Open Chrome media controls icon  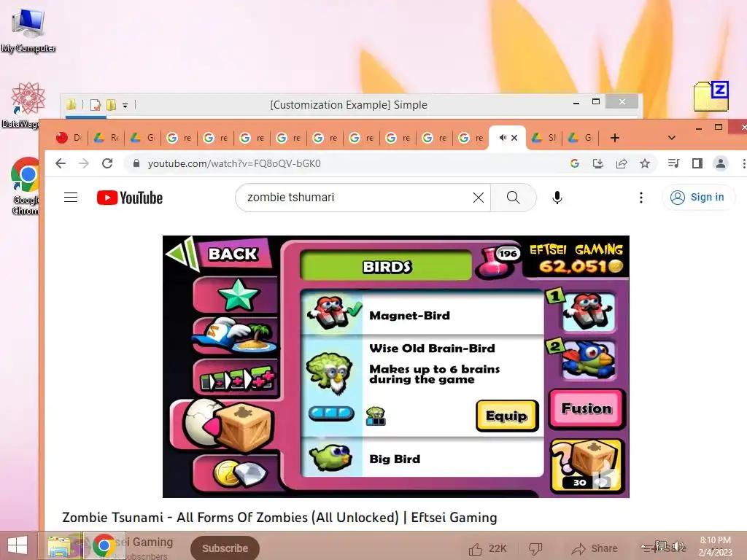(673, 163)
